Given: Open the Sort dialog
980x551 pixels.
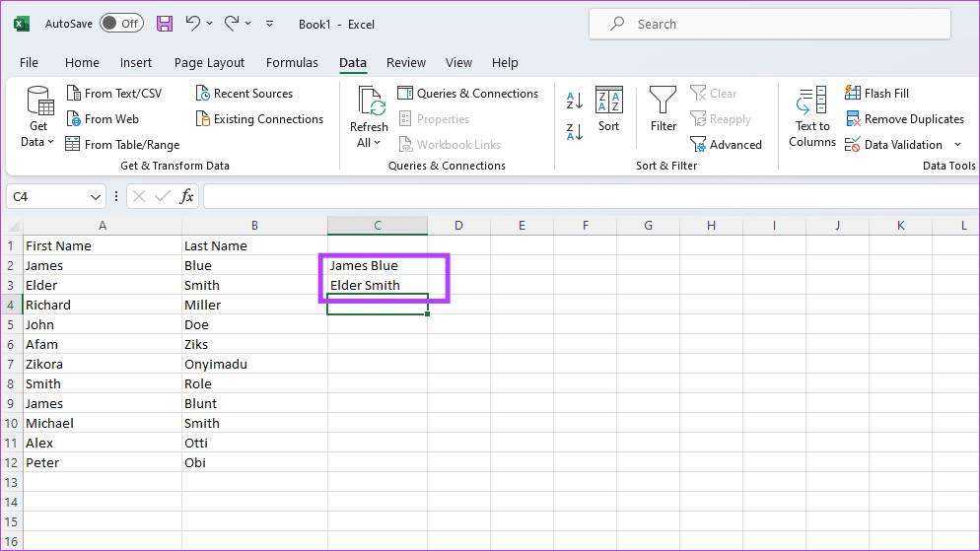Looking at the screenshot, I should coord(608,110).
